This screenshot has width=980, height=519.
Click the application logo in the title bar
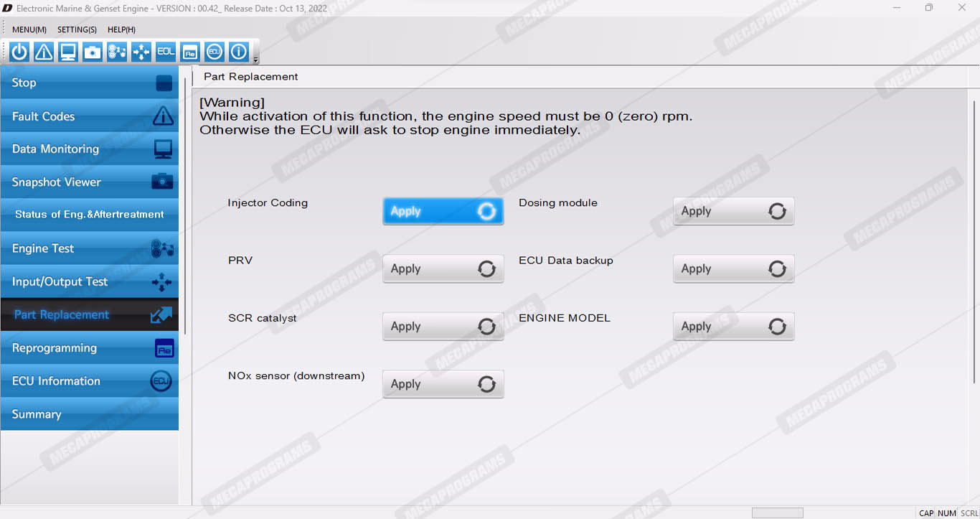coord(6,8)
